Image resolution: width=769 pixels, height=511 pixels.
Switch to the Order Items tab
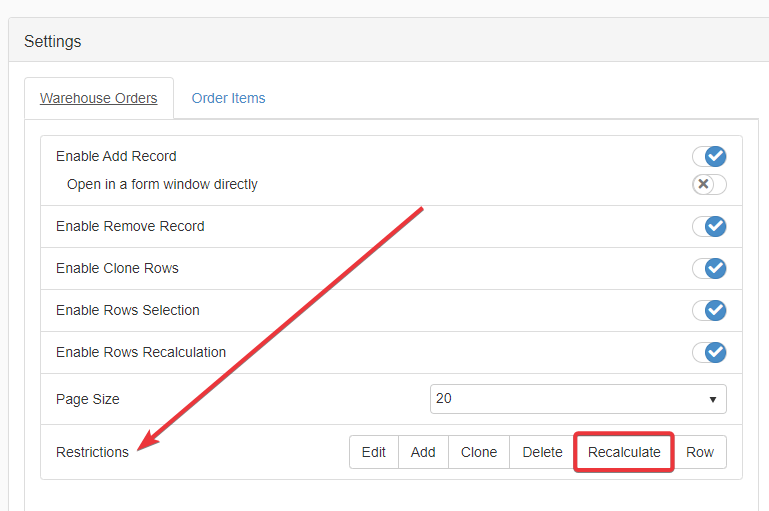point(228,98)
